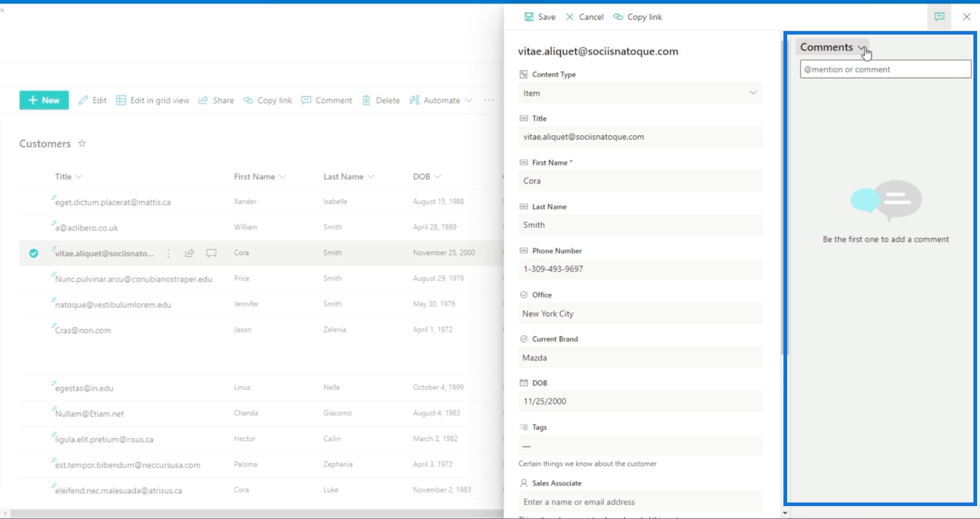Favorite the Customers list with star icon
This screenshot has width=980, height=519.
tap(81, 143)
